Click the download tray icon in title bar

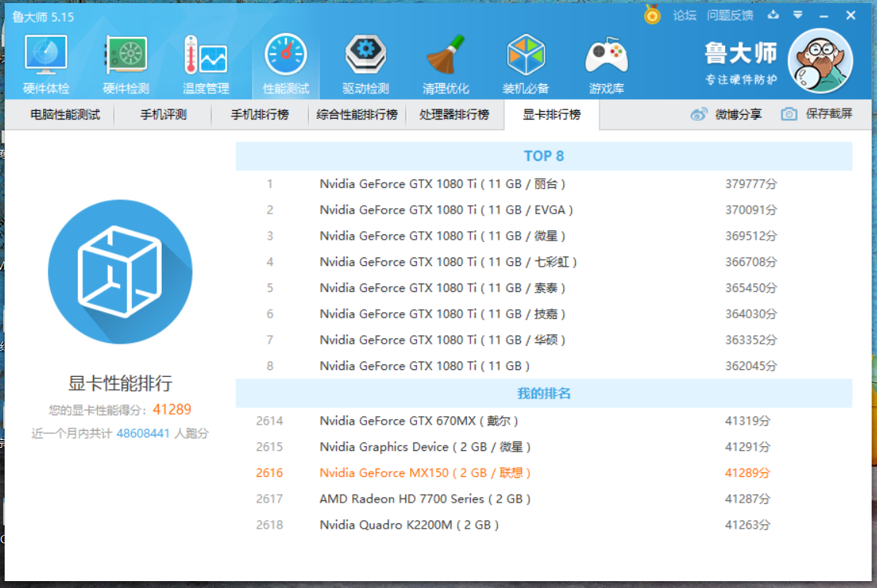[x=773, y=15]
